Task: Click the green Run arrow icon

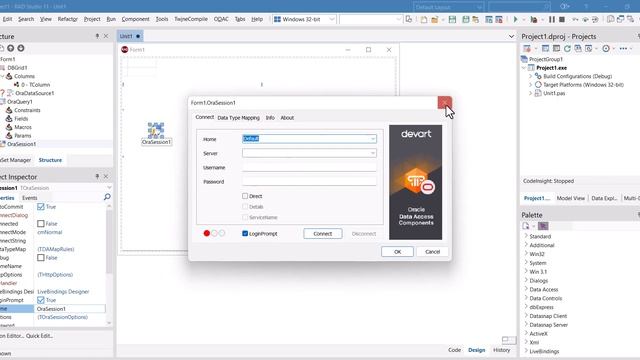Action: (516, 19)
